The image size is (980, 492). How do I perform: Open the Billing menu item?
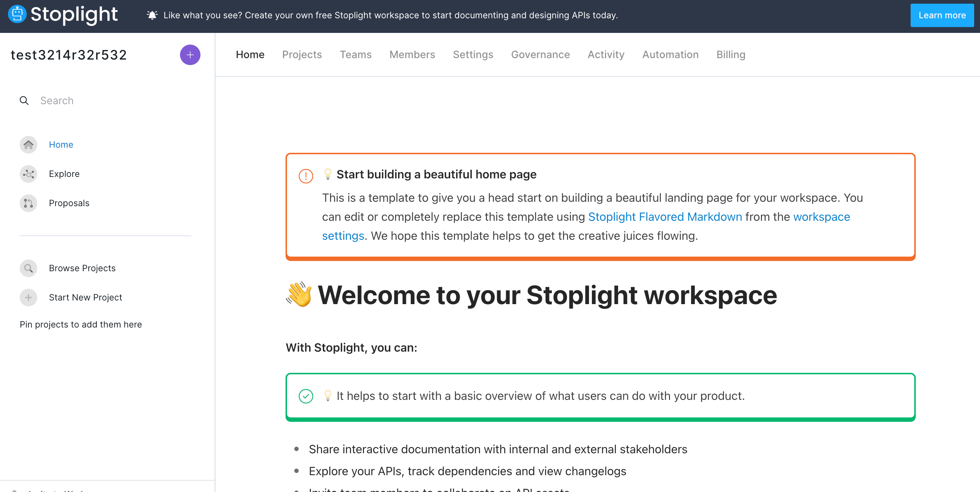(731, 54)
